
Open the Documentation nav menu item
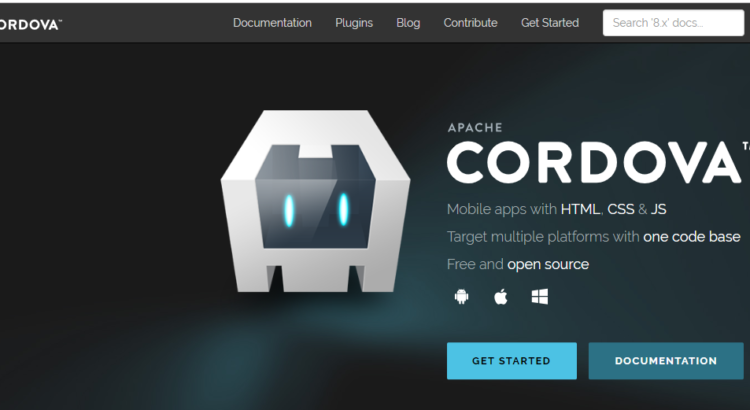[x=272, y=23]
